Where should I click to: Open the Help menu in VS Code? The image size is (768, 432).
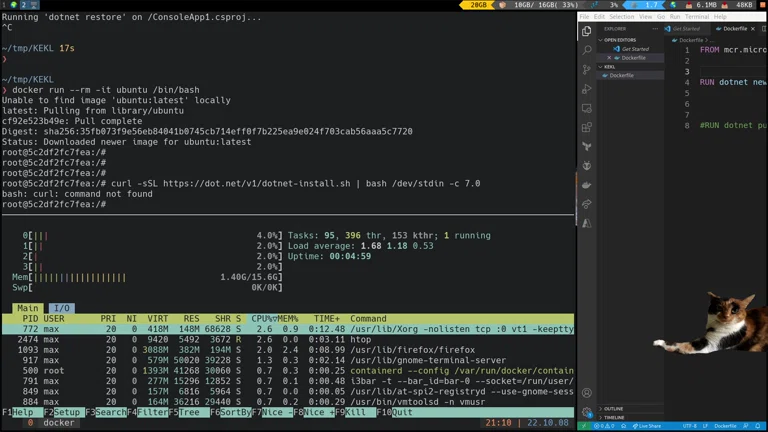tap(720, 17)
